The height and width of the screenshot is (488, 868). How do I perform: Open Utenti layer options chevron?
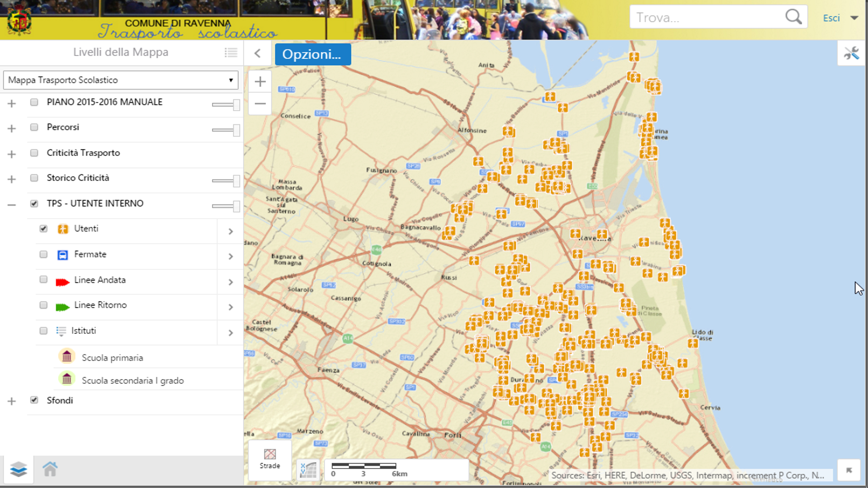[x=231, y=231]
